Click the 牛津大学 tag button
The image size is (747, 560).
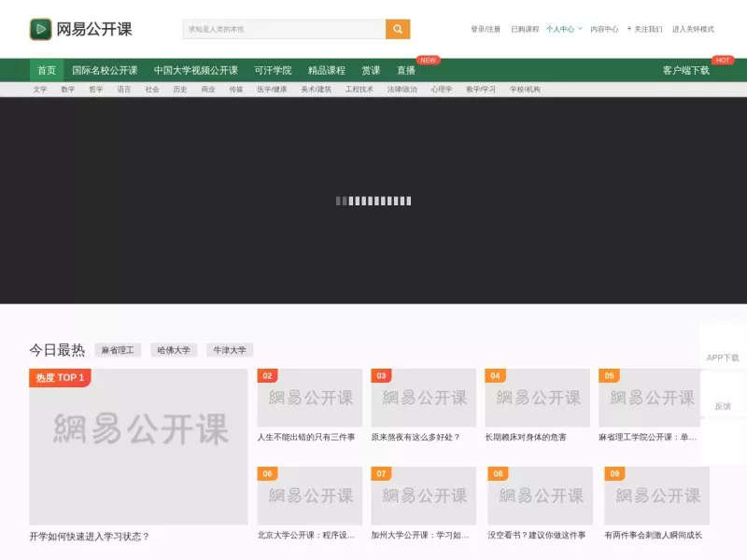pyautogui.click(x=230, y=351)
